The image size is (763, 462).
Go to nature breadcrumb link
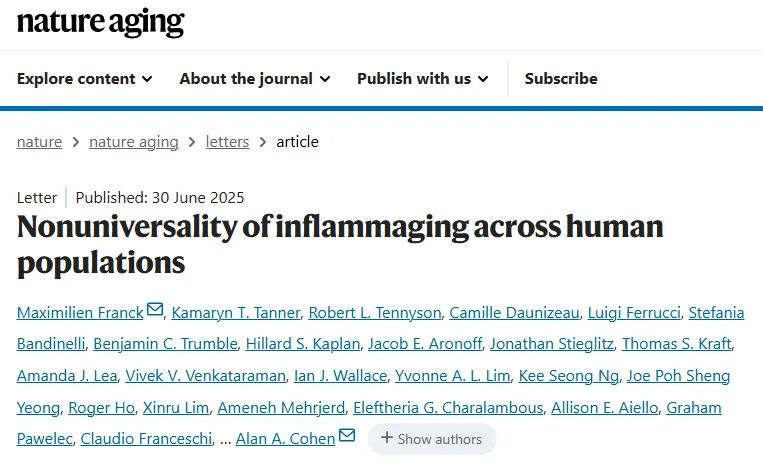pyautogui.click(x=39, y=142)
